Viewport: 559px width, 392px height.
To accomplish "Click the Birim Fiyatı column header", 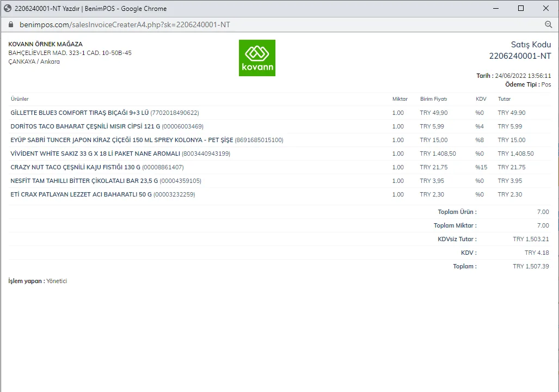I will coord(433,99).
